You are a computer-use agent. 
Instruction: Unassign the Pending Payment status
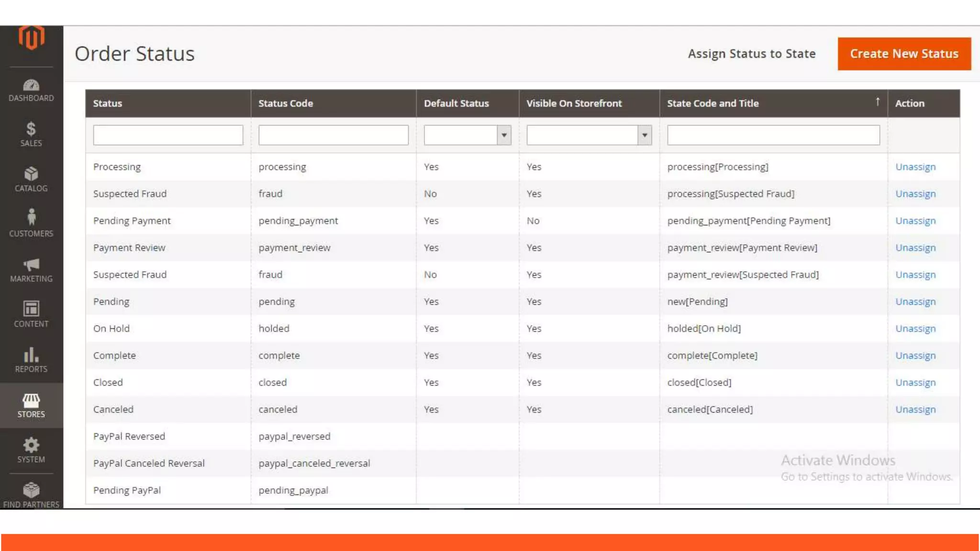coord(915,221)
